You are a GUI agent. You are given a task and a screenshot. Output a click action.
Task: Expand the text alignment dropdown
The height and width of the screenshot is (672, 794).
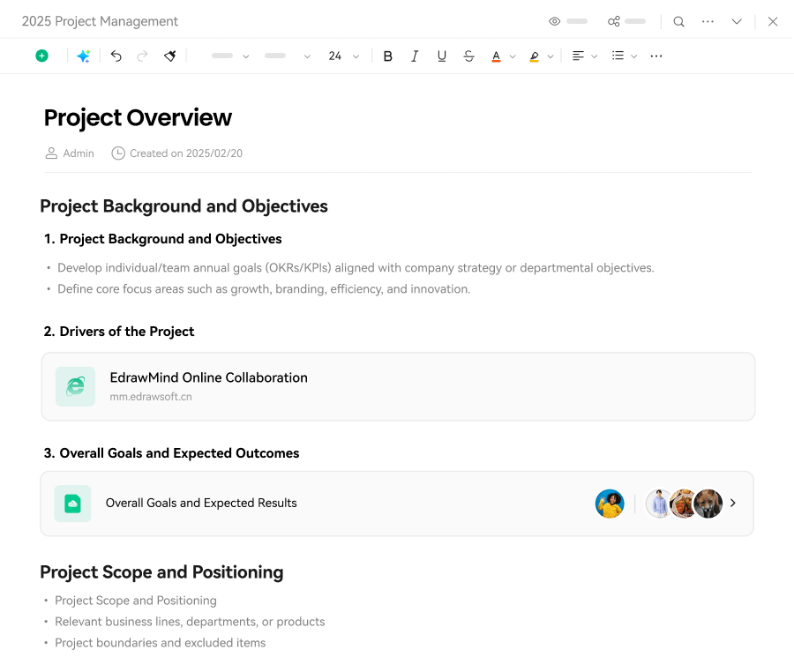595,56
